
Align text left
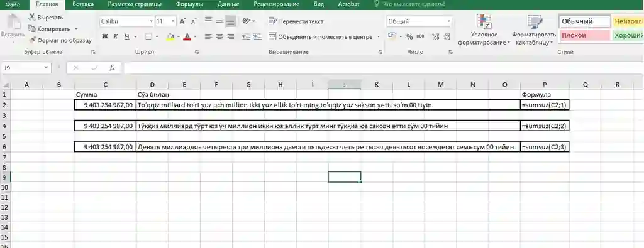coord(208,36)
